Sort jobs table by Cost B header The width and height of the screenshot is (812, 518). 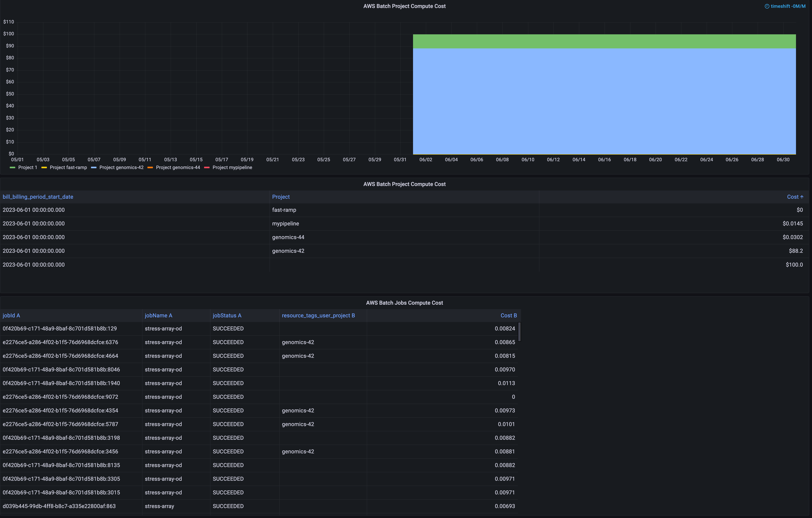point(508,315)
